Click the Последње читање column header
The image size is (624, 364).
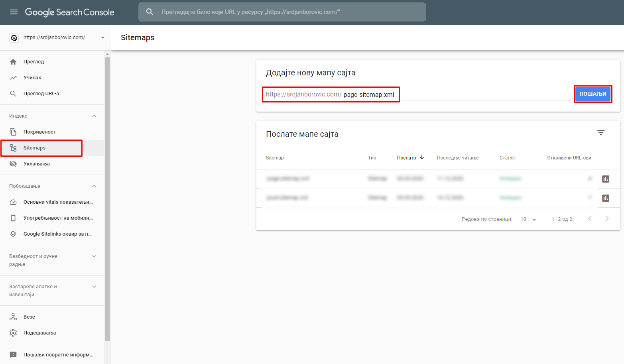(458, 158)
